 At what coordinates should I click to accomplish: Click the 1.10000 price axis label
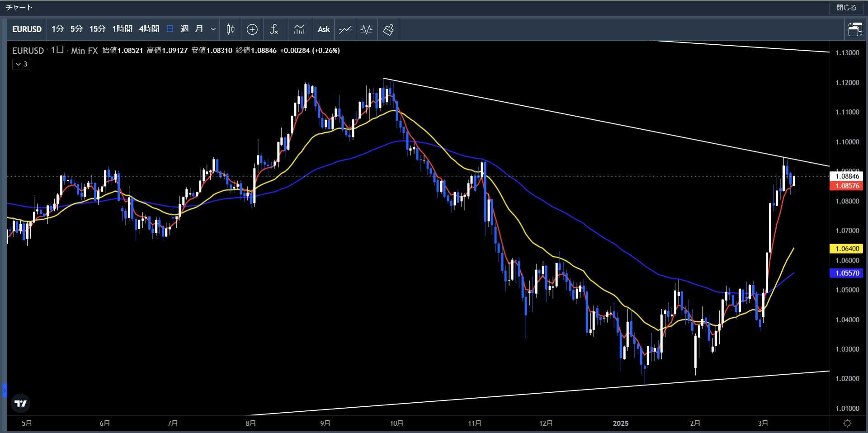(847, 142)
